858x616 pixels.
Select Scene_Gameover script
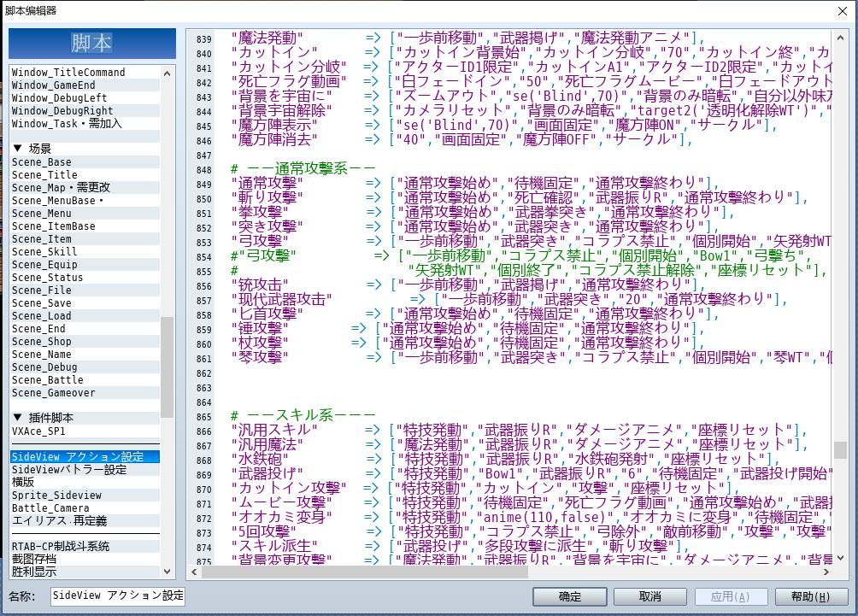click(x=85, y=393)
